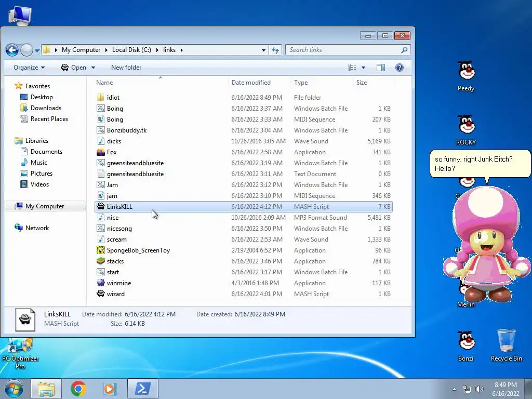Refresh the links folder view
The width and height of the screenshot is (532, 399).
[x=275, y=50]
